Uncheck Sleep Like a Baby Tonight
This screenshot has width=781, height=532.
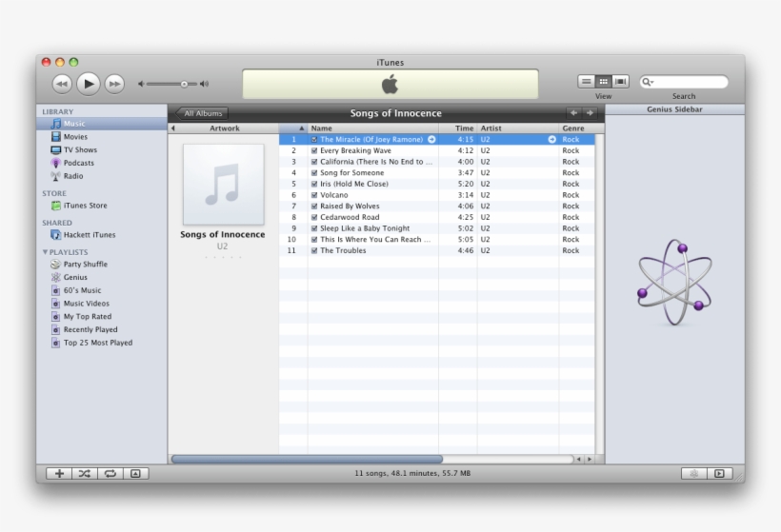(314, 228)
